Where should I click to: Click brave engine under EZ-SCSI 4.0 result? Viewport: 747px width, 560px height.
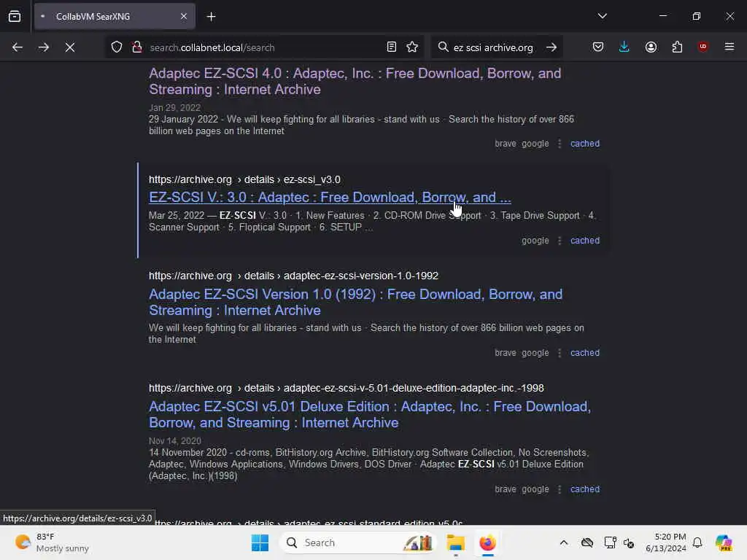point(505,144)
